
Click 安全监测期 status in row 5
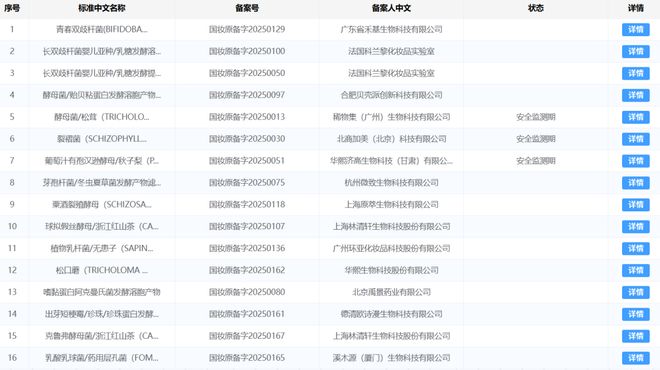click(536, 117)
